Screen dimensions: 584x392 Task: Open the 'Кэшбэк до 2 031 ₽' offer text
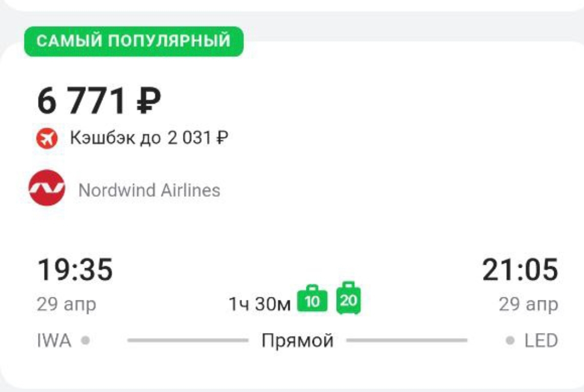tap(149, 139)
